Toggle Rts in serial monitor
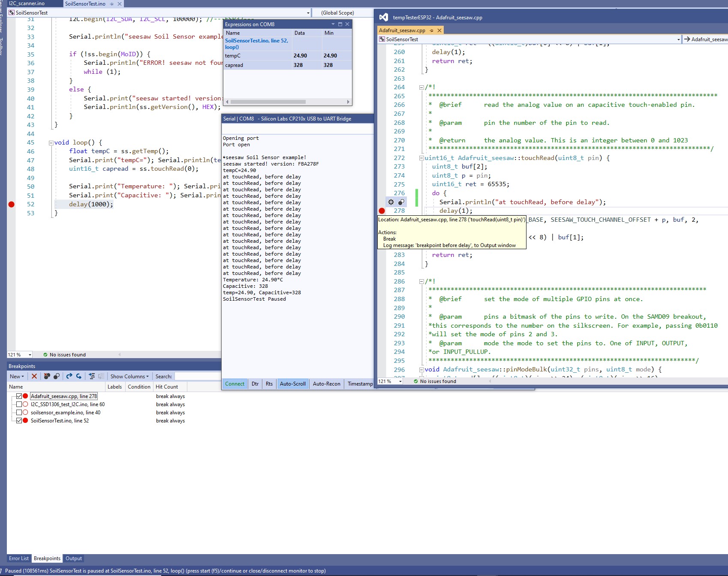The image size is (728, 576). coord(269,384)
